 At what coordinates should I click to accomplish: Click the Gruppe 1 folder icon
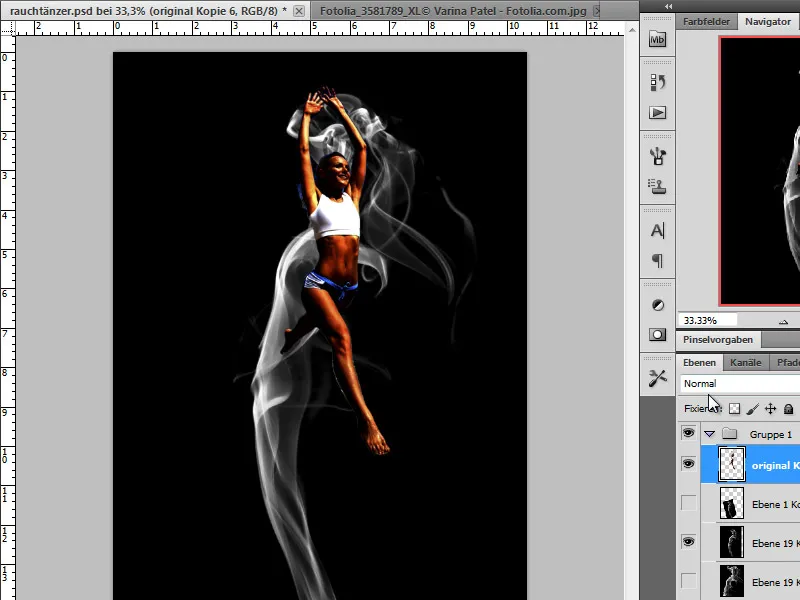click(730, 434)
